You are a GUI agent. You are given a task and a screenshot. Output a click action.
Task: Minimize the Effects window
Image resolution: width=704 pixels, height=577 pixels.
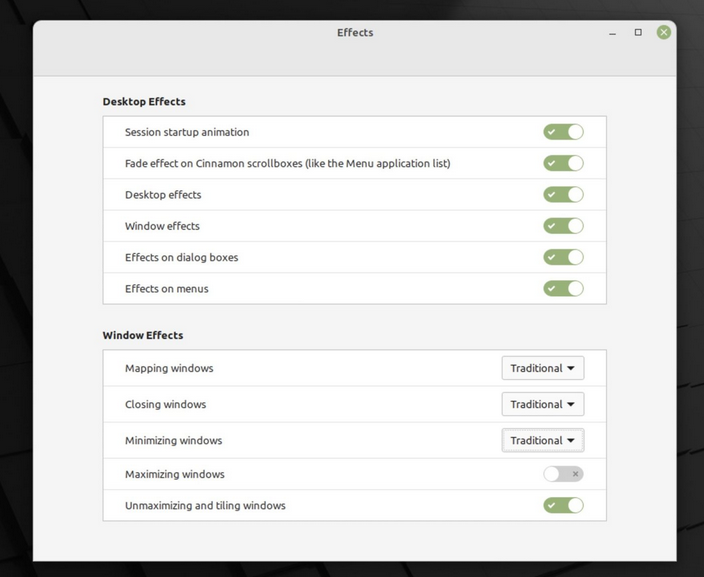(613, 33)
